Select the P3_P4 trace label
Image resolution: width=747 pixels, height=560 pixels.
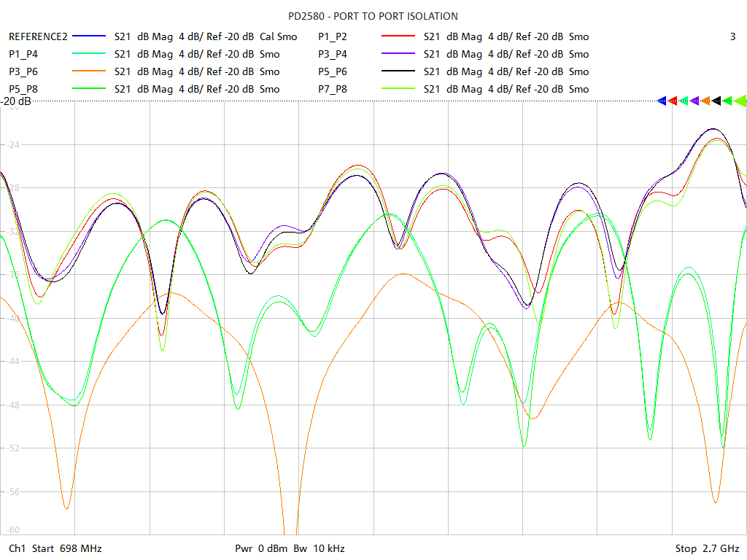pyautogui.click(x=333, y=54)
